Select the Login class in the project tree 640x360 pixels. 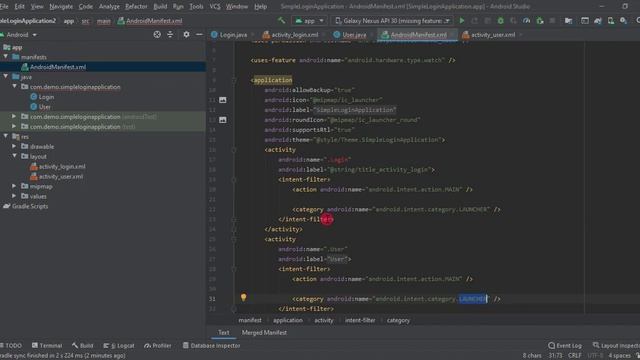click(x=46, y=97)
